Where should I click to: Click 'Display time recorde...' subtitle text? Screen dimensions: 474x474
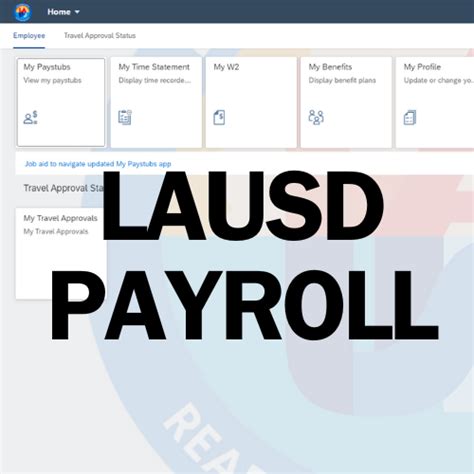(x=155, y=80)
